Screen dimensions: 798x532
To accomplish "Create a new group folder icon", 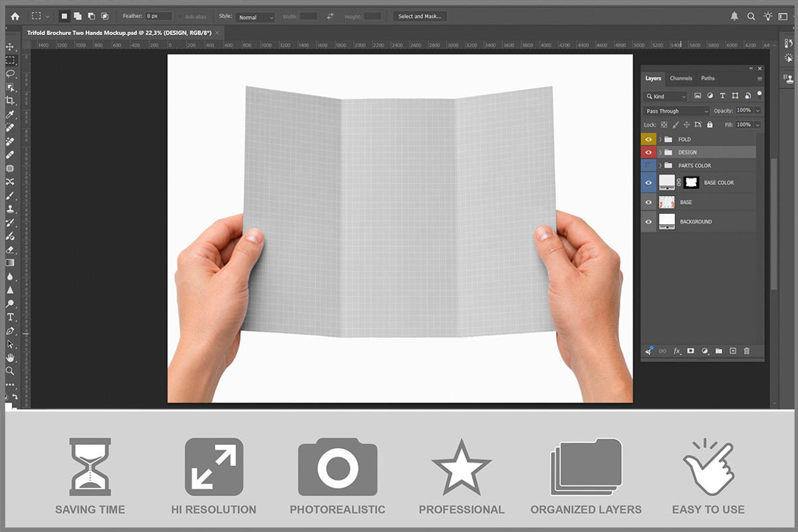I will click(x=719, y=350).
